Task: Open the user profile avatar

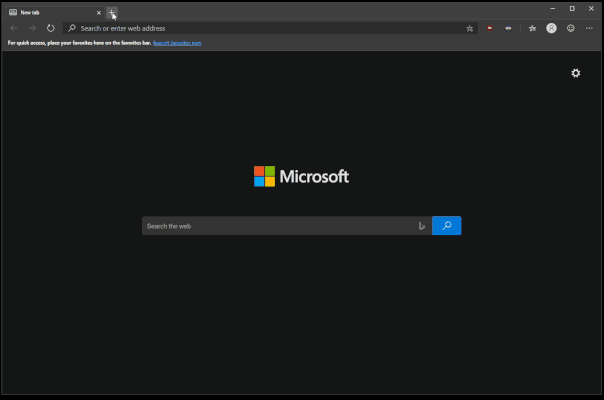Action: [x=551, y=28]
